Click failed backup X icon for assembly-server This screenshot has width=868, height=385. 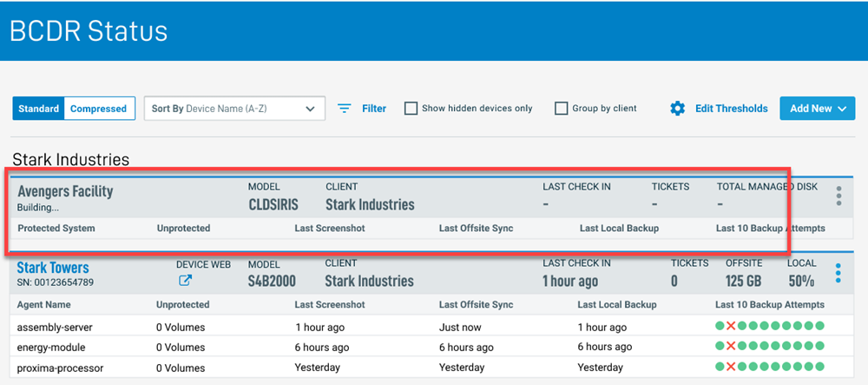[x=731, y=327]
